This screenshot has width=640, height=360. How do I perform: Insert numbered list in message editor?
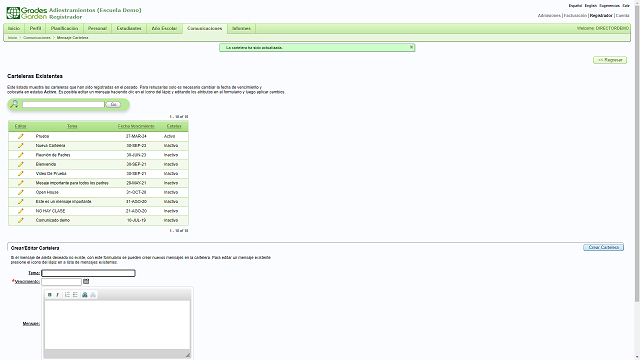pos(67,295)
